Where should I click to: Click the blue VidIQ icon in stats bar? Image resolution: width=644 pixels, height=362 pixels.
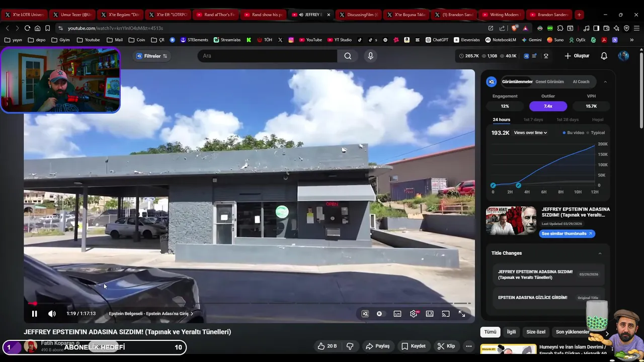coord(526,56)
